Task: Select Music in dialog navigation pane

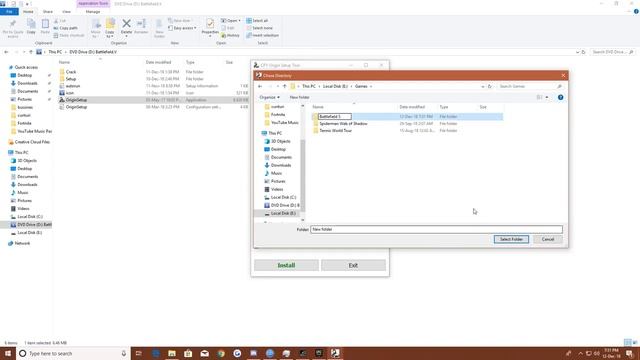Action: [x=276, y=173]
